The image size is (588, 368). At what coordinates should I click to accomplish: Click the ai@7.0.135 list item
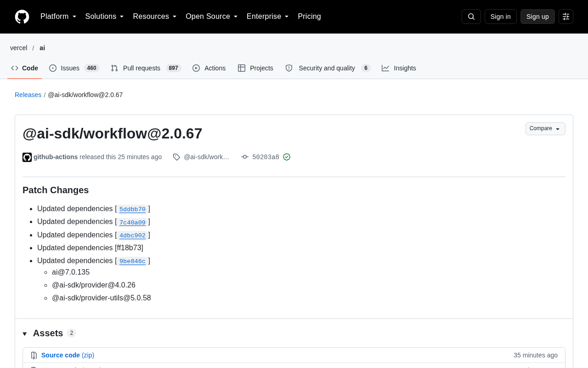[x=71, y=272]
